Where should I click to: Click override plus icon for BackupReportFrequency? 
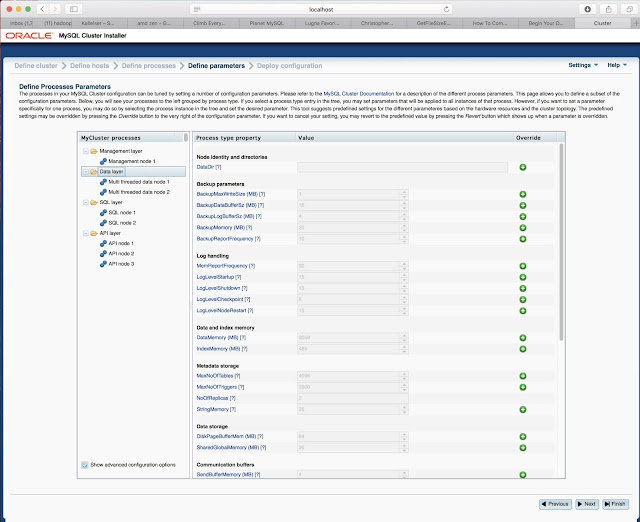(522, 239)
